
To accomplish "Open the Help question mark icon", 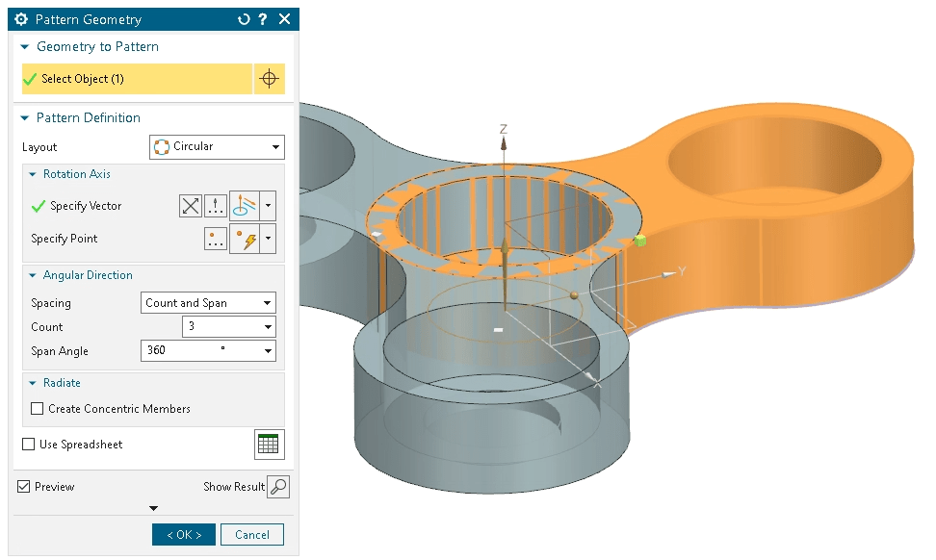I will coord(263,19).
